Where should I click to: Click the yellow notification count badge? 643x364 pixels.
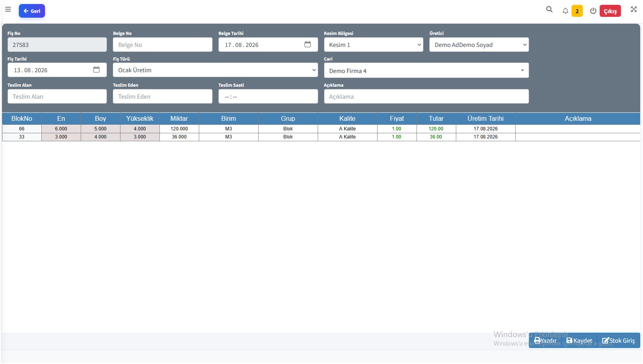click(x=577, y=11)
